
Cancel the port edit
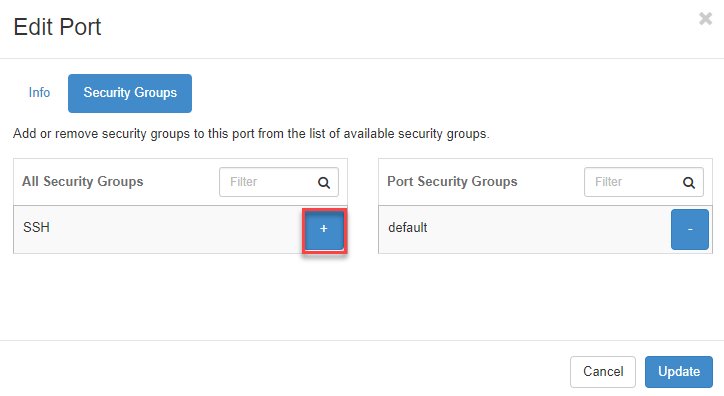tap(603, 372)
